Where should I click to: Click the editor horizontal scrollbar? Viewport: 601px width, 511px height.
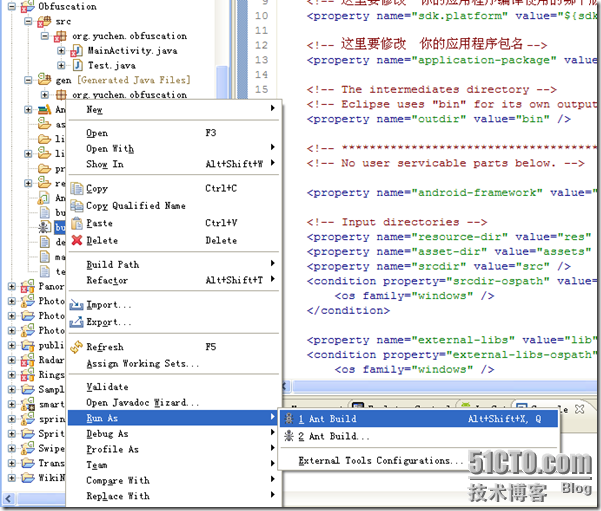click(x=443, y=386)
